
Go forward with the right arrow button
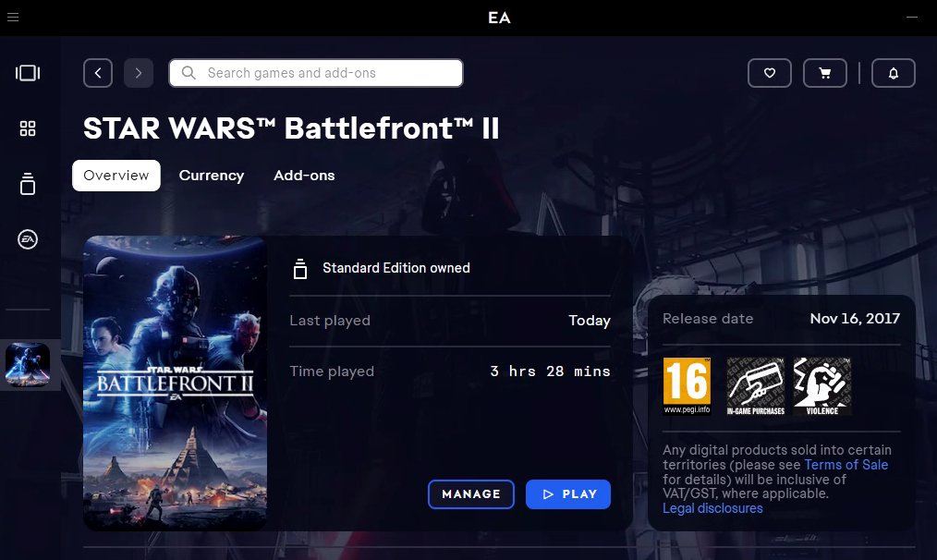139,73
